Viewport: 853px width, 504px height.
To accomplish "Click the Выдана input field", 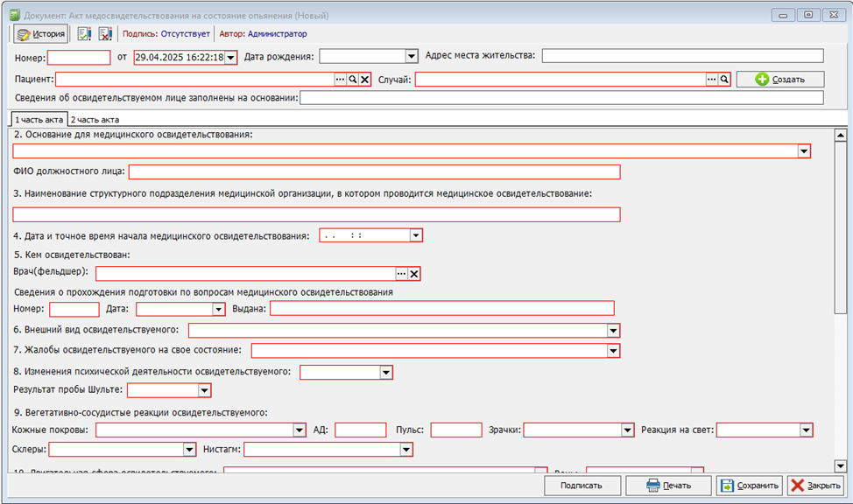I will click(x=441, y=308).
